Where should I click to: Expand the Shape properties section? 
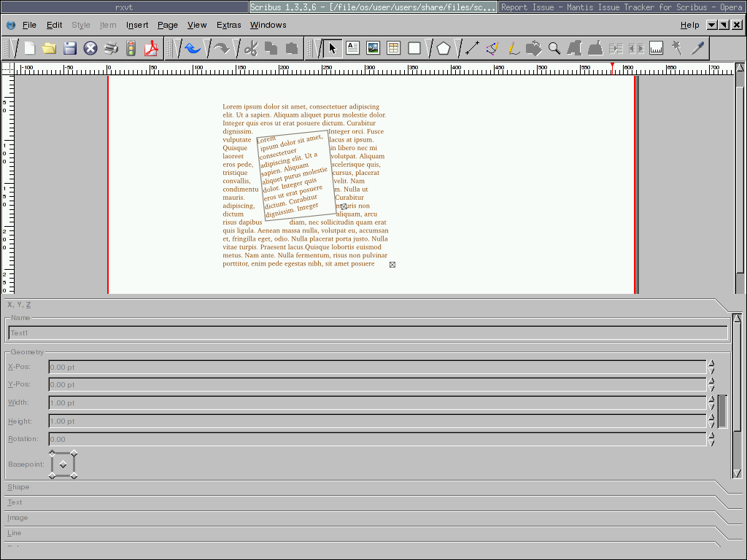tap(19, 487)
